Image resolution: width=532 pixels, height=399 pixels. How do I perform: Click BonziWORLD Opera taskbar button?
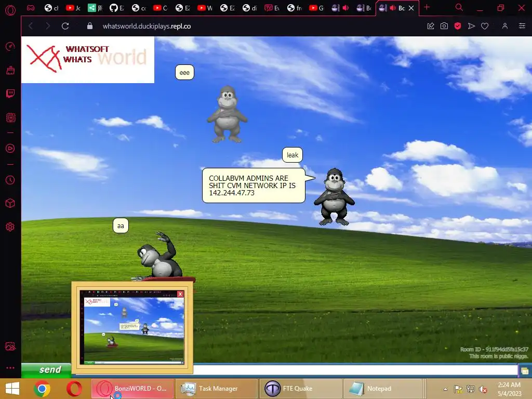(132, 389)
